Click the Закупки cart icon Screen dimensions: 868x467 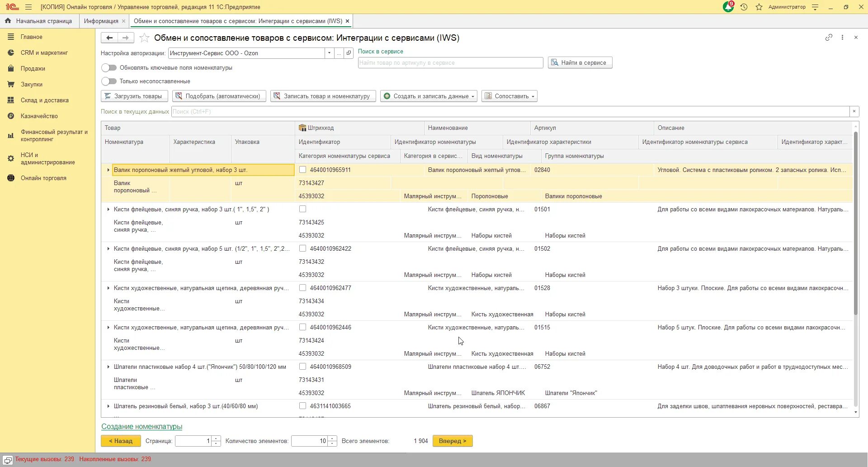pyautogui.click(x=11, y=84)
